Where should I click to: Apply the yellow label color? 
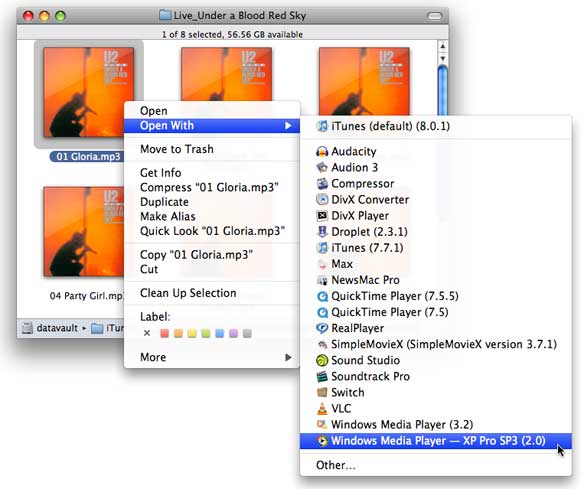click(x=192, y=333)
